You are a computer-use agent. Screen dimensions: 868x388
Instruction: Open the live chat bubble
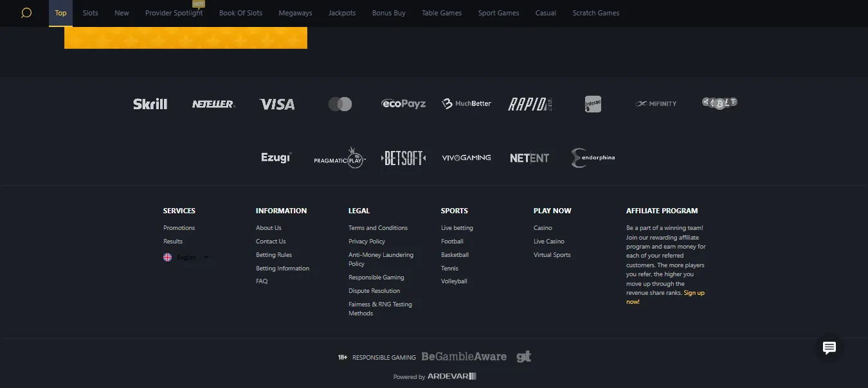pyautogui.click(x=829, y=348)
